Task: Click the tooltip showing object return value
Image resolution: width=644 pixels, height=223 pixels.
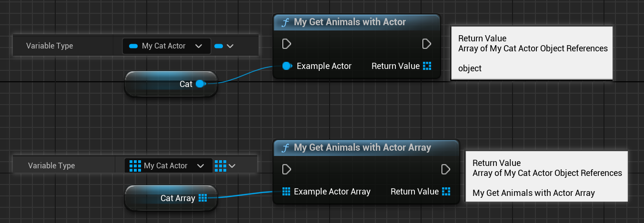Action: [x=531, y=53]
